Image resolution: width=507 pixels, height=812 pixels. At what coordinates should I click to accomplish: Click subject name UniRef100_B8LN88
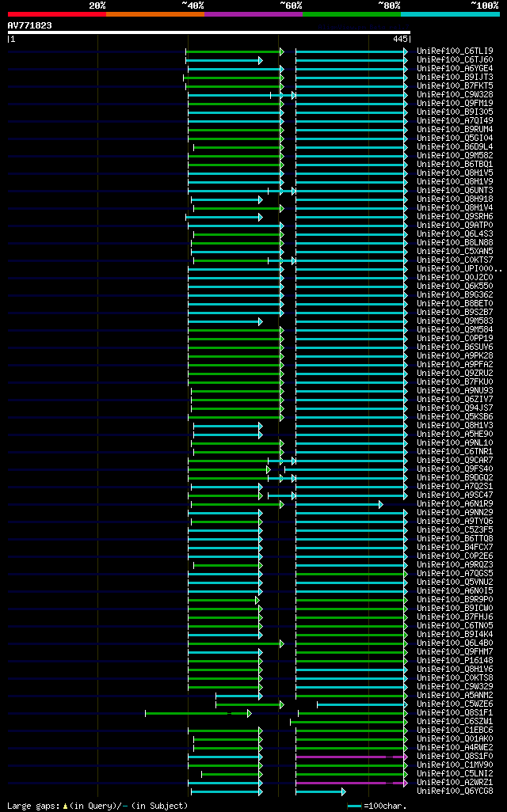pos(456,242)
